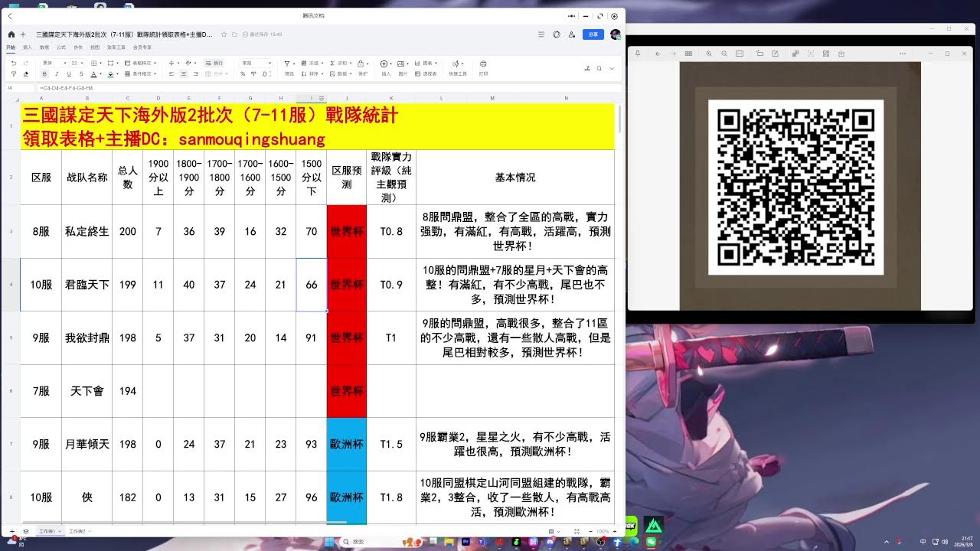The width and height of the screenshot is (980, 551).
Task: Rotate the image in the viewer
Action: pyautogui.click(x=759, y=54)
